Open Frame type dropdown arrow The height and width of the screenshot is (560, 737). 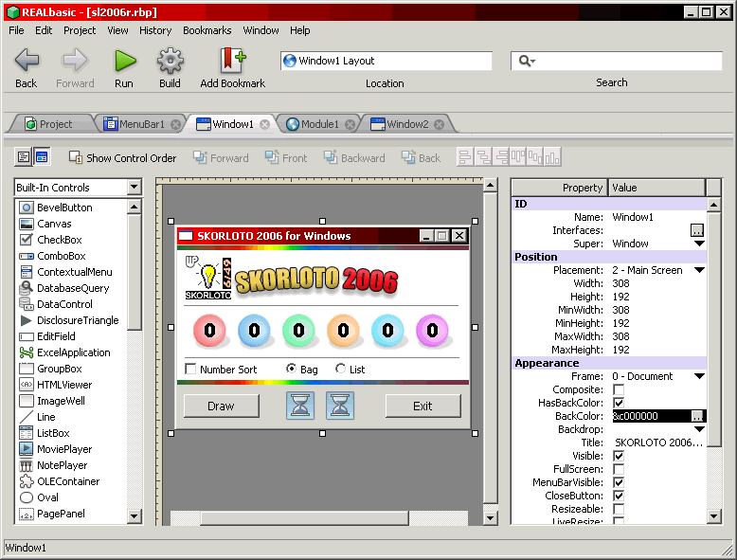(x=699, y=376)
